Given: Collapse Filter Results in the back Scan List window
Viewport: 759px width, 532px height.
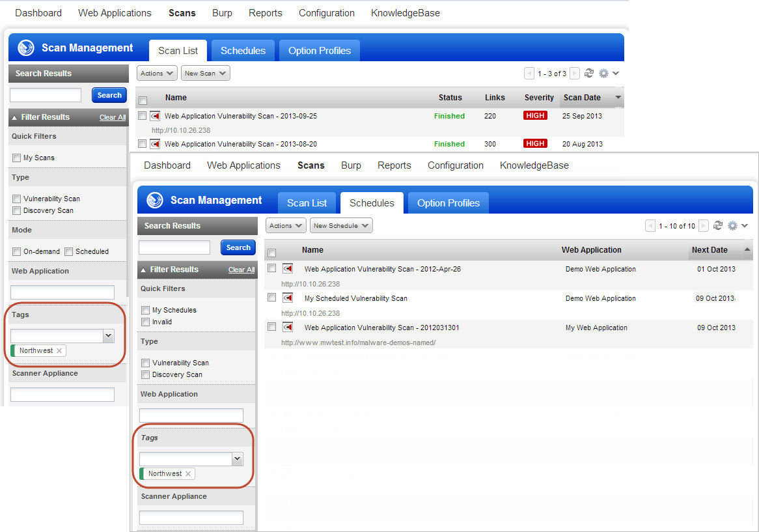Looking at the screenshot, I should (x=14, y=117).
